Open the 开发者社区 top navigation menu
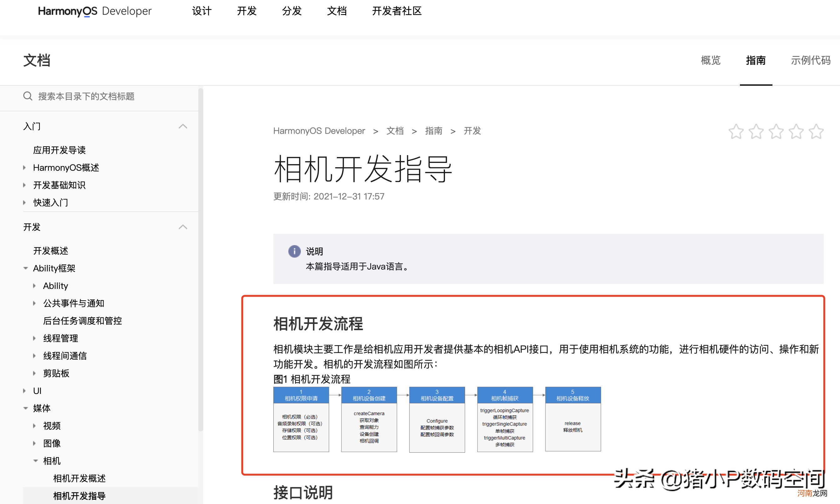This screenshot has height=504, width=840. [397, 11]
